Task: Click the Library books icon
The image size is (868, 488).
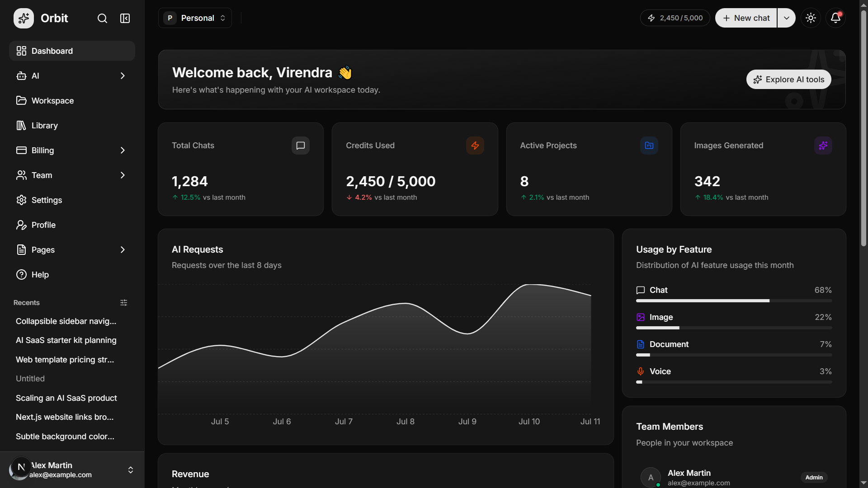Action: [21, 126]
